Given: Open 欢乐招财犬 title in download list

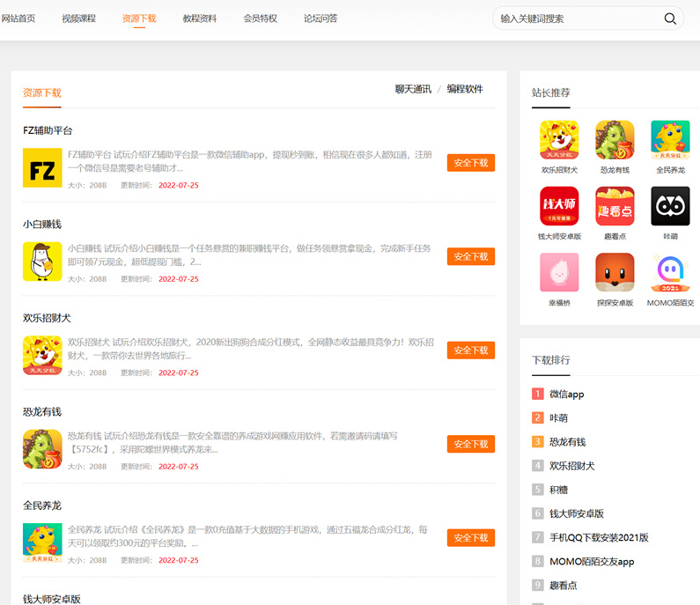Looking at the screenshot, I should [47, 318].
